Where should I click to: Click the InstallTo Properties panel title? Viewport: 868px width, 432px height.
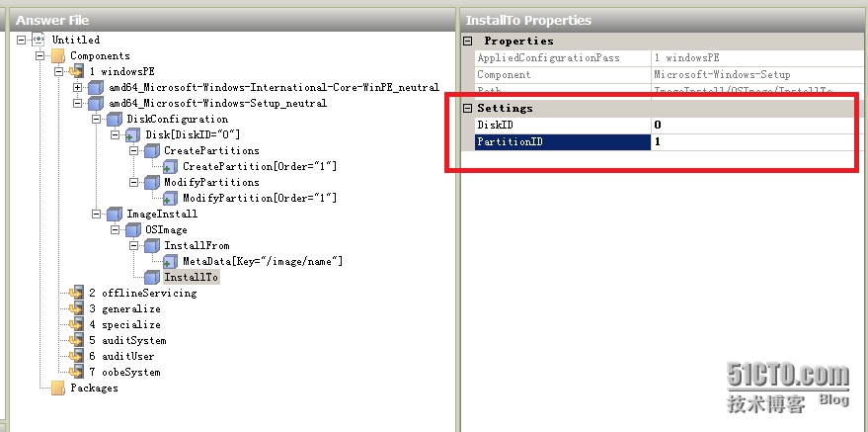tap(528, 21)
